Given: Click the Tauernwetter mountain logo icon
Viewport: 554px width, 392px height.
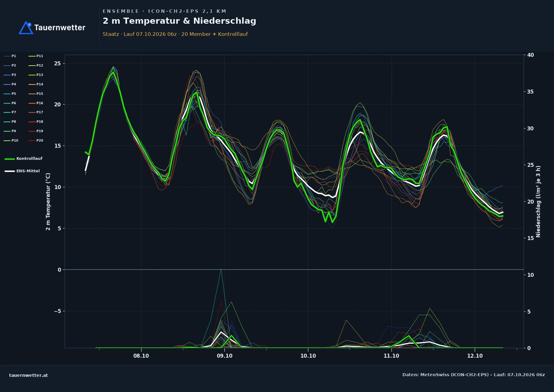Looking at the screenshot, I should click(26, 28).
